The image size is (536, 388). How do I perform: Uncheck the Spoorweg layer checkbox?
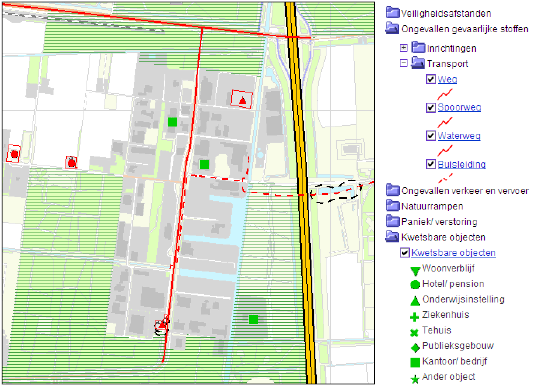click(431, 107)
